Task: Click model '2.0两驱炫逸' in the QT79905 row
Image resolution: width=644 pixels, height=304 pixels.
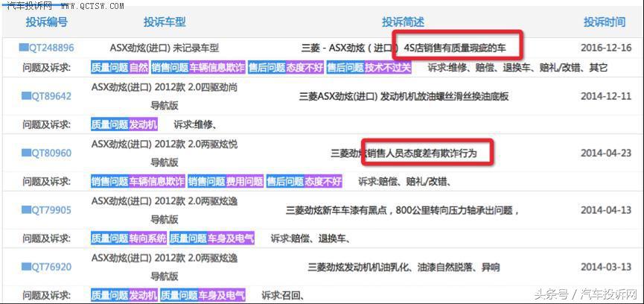Action: [213, 201]
